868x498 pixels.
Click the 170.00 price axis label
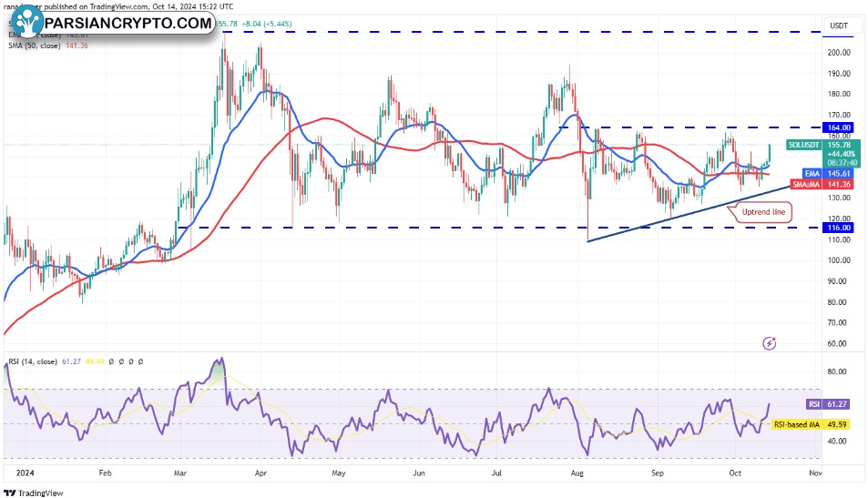839,115
